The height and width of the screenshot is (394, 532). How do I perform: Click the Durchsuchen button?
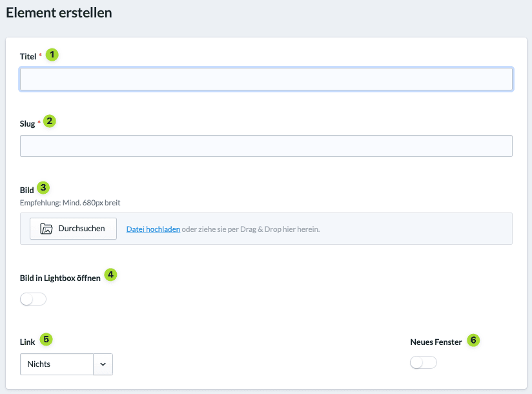click(74, 229)
